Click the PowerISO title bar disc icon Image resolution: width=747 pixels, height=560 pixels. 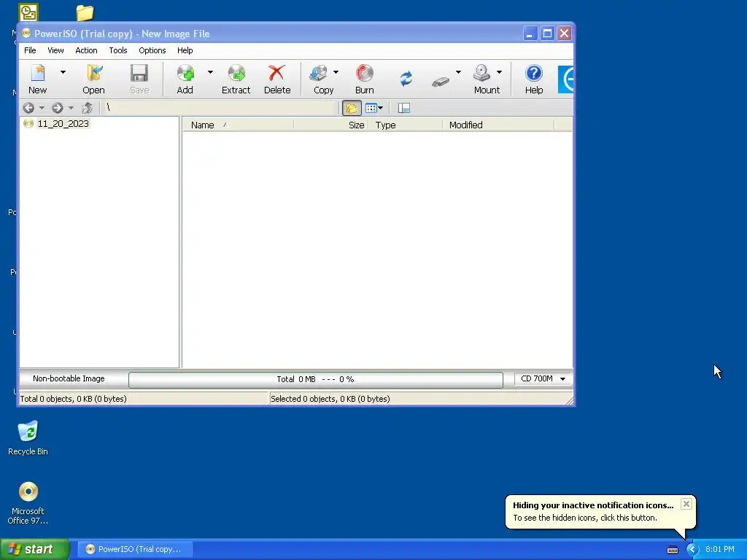pyautogui.click(x=26, y=34)
